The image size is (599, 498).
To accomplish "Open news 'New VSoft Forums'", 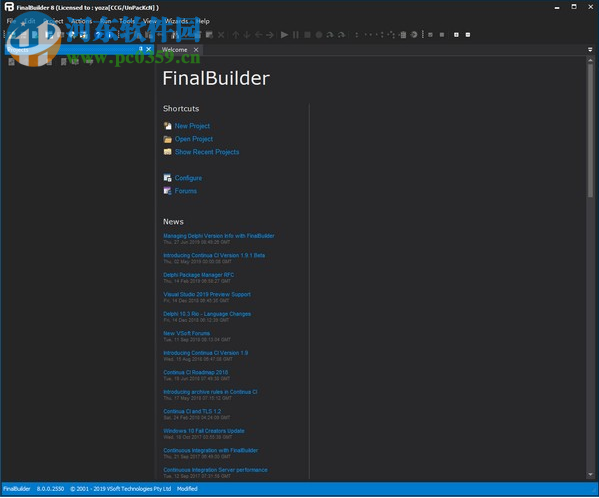I will 186,333.
